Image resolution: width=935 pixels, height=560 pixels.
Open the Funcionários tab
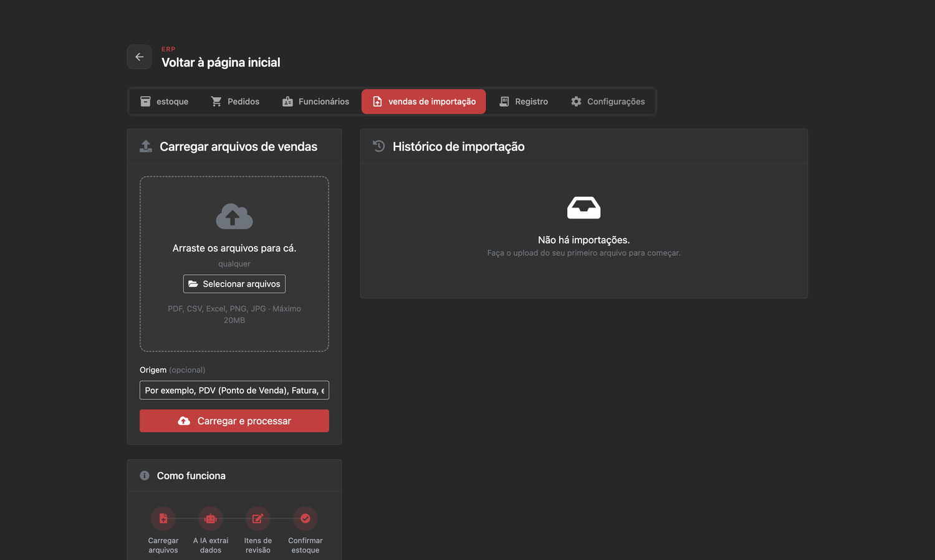pyautogui.click(x=315, y=102)
